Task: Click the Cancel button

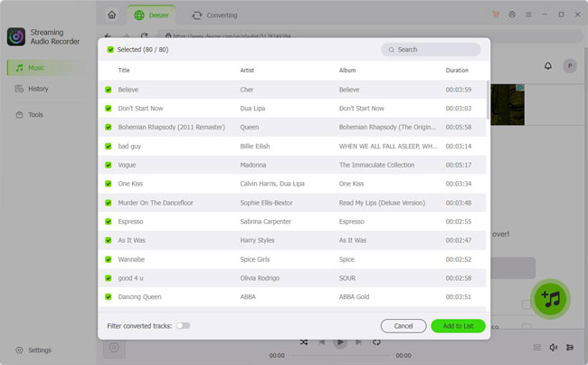Action: (403, 326)
